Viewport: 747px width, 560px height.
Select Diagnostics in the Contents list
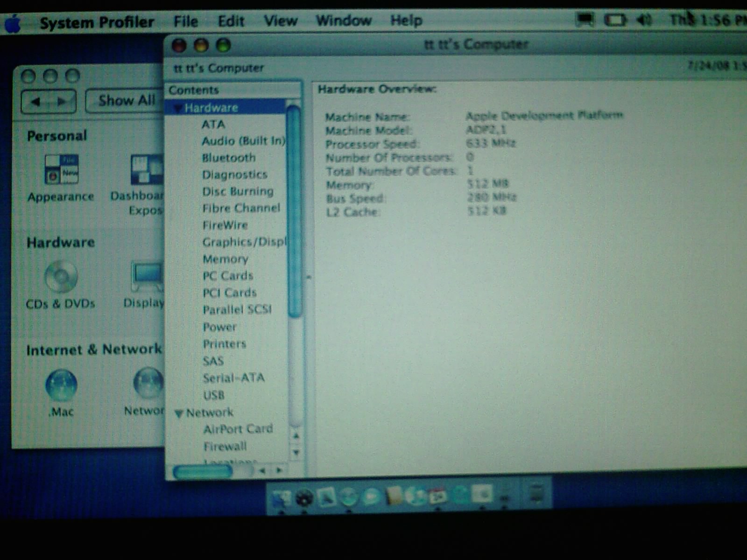(235, 175)
